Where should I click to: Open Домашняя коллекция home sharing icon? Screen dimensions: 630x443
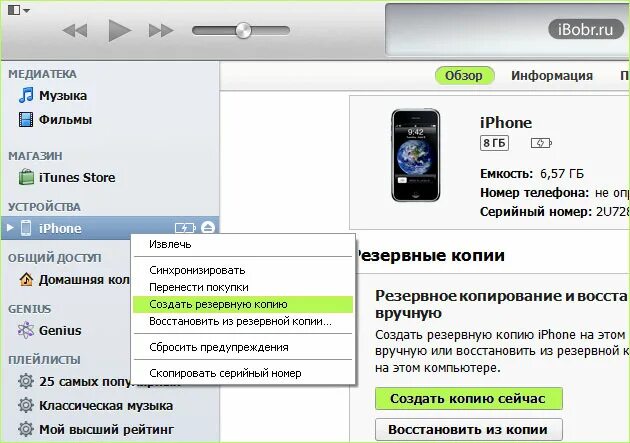click(x=26, y=279)
